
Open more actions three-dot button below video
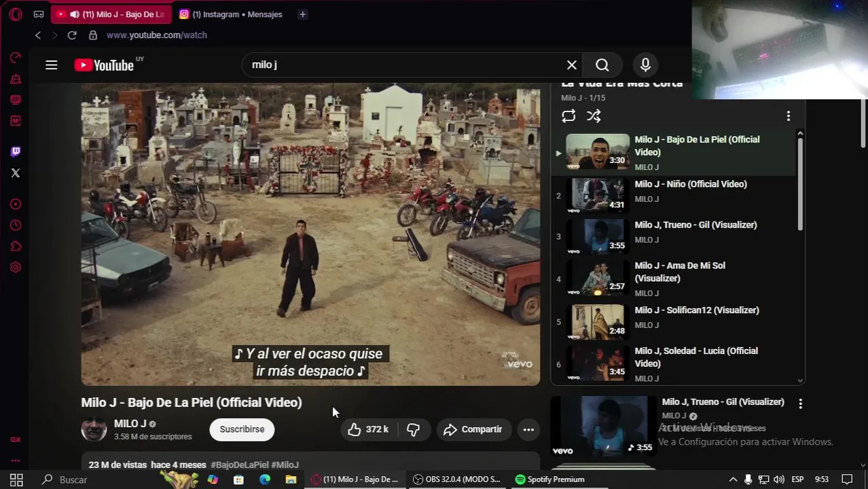point(528,429)
